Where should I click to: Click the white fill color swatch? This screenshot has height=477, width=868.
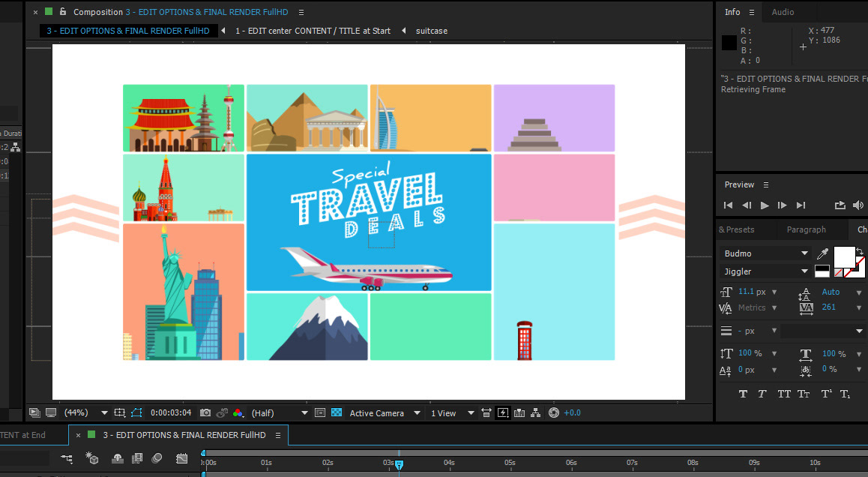click(844, 256)
